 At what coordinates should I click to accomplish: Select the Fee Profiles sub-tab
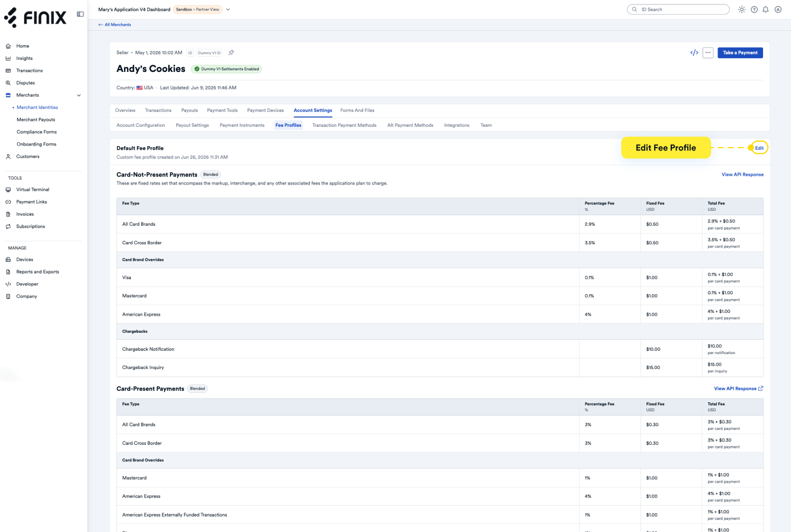(x=288, y=125)
